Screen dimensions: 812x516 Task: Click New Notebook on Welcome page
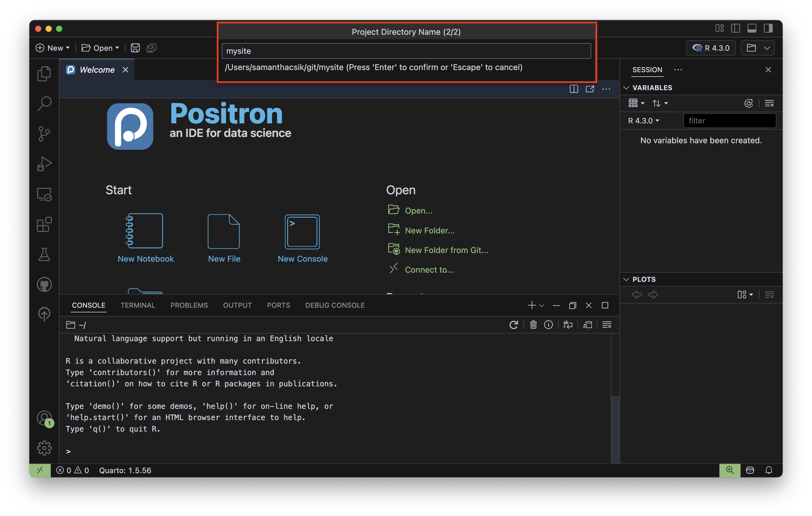tap(145, 238)
